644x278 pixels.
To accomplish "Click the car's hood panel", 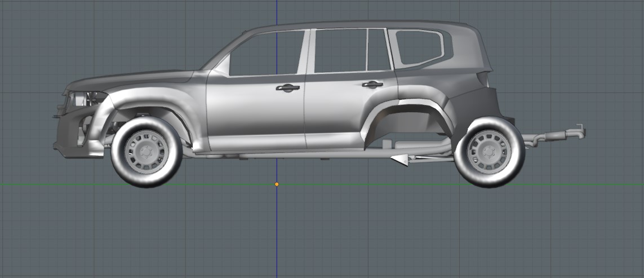I will click(x=131, y=80).
